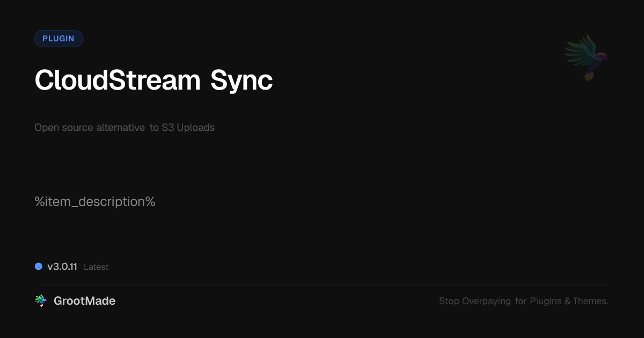The image size is (644, 338).
Task: Click the large parrot logo in the top-right corner
Action: (586, 57)
